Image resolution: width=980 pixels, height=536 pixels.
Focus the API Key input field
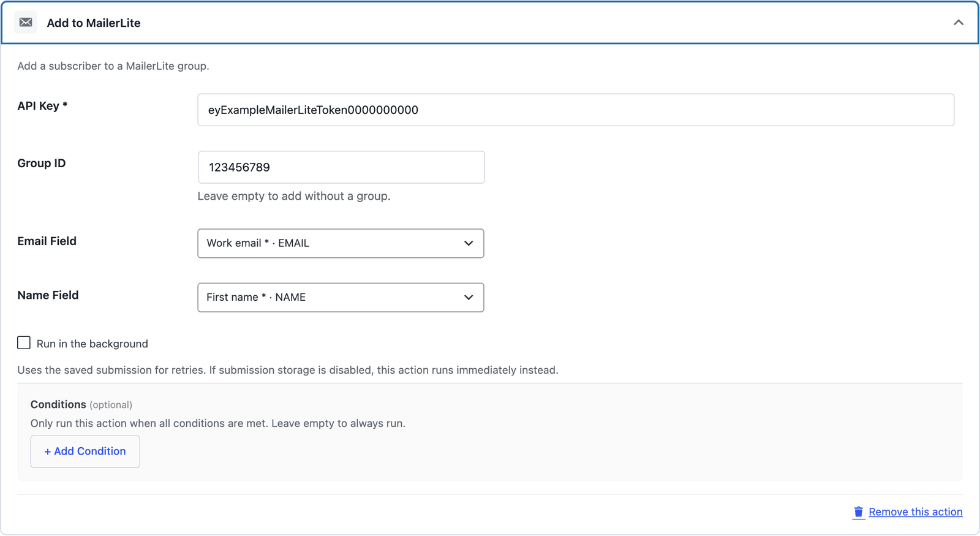[x=576, y=110]
